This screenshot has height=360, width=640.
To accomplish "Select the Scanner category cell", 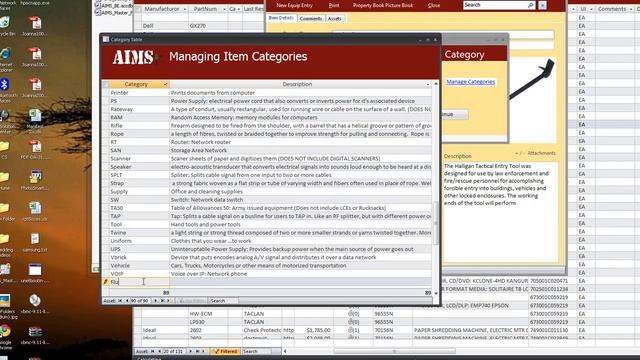I will [x=139, y=158].
